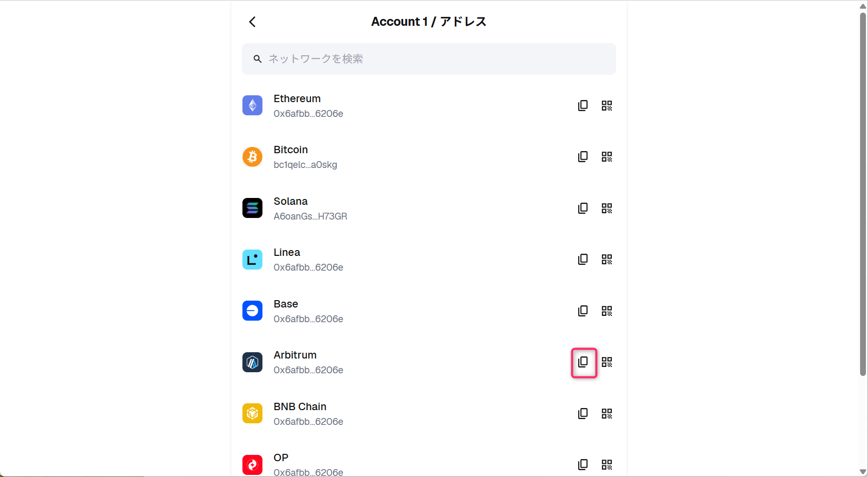Show QR code for Bitcoin address
Viewport: 868px width, 477px height.
tap(607, 157)
